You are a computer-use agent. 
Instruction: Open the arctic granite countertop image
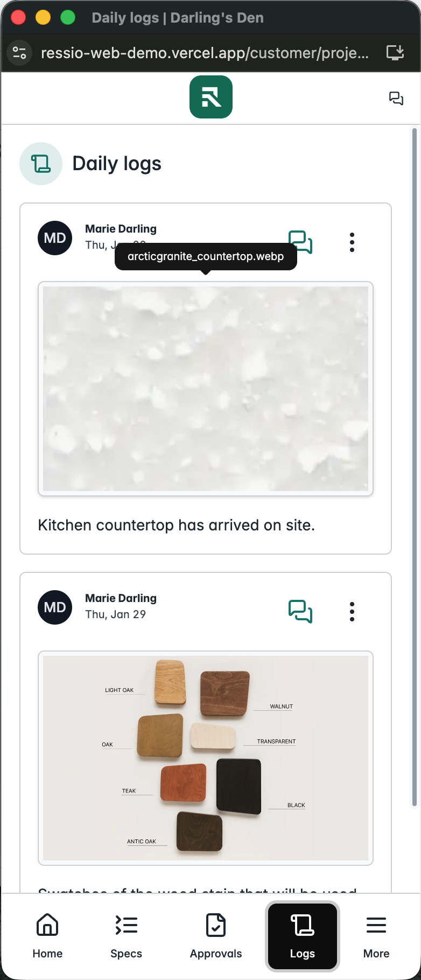[206, 388]
